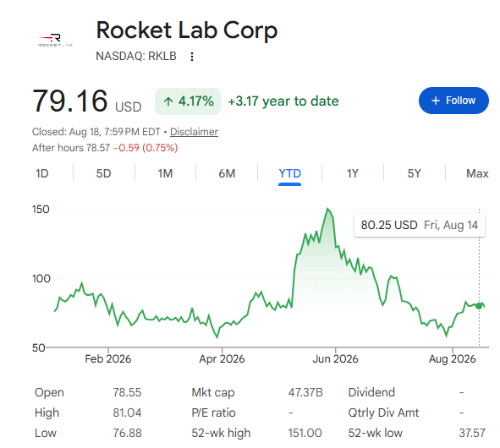The width and height of the screenshot is (500, 448).
Task: Show the 1Y time range chart
Action: click(x=352, y=173)
